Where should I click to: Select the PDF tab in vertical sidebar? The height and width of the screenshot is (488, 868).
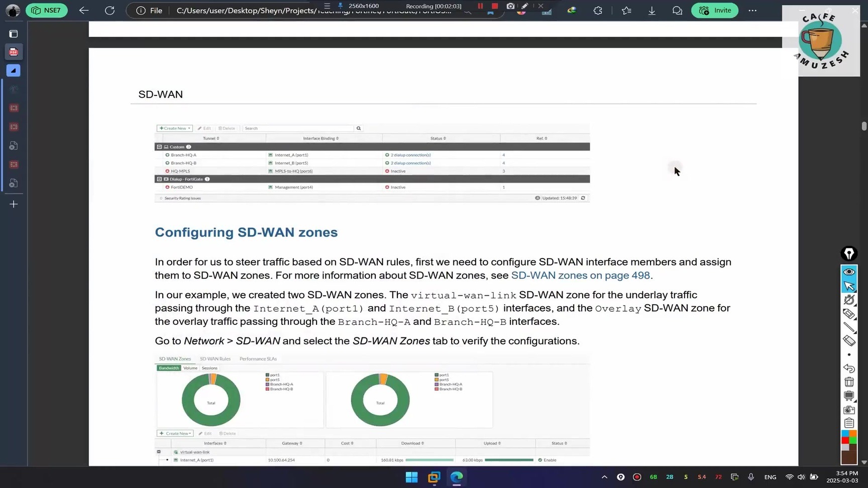click(14, 52)
